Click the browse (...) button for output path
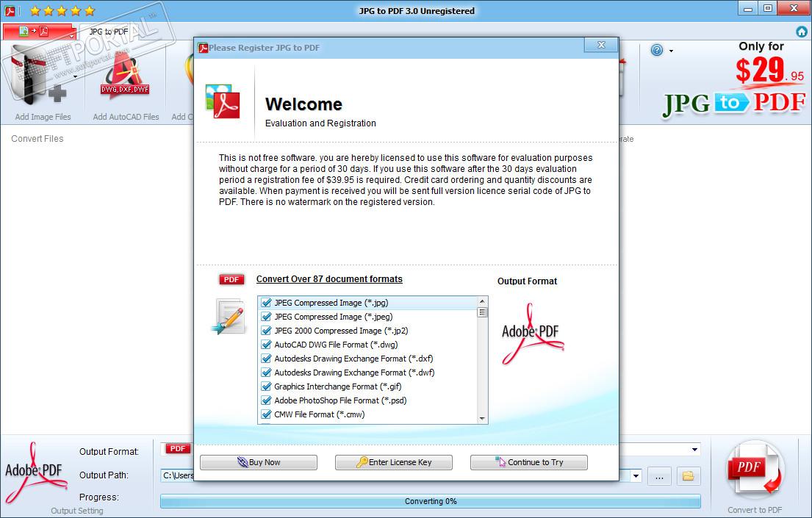The width and height of the screenshot is (812, 518). pyautogui.click(x=659, y=475)
